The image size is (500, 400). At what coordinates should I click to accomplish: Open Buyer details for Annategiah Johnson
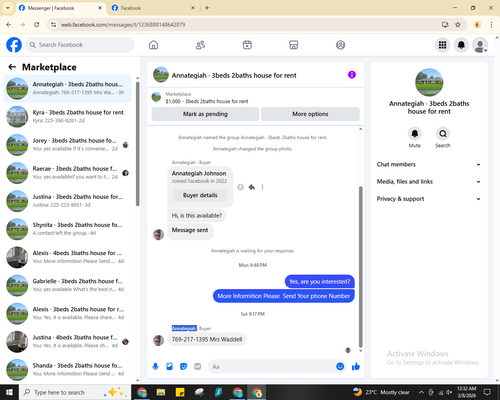200,195
